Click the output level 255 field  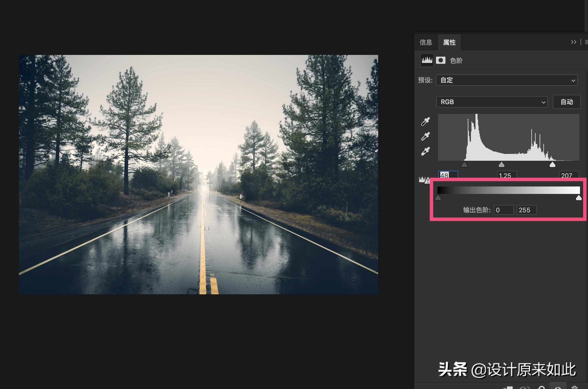526,210
